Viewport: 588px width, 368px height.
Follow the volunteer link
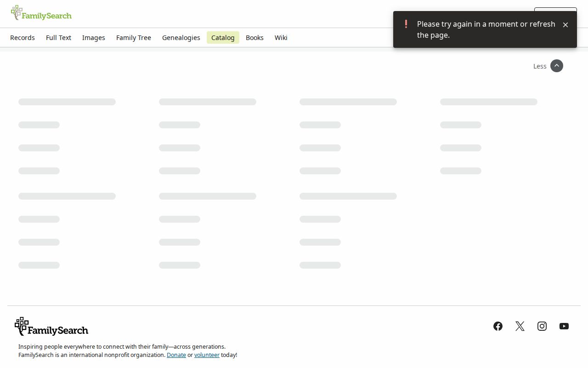(207, 355)
